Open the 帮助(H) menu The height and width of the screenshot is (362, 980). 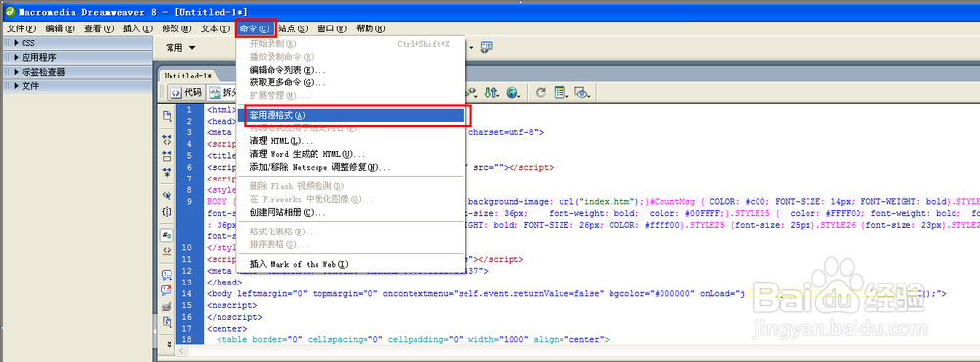pos(370,28)
